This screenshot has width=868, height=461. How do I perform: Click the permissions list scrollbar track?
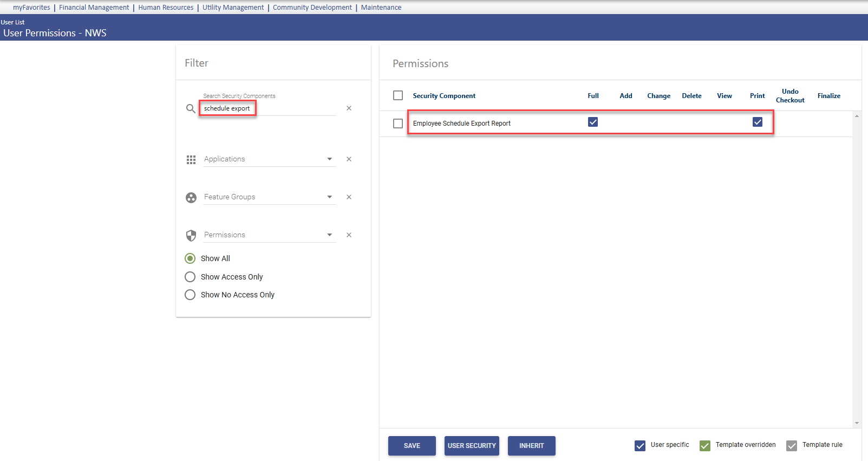857,271
